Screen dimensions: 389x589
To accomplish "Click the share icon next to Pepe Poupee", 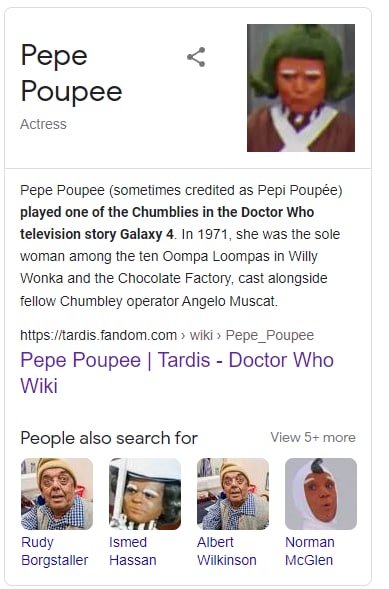I will pos(196,57).
